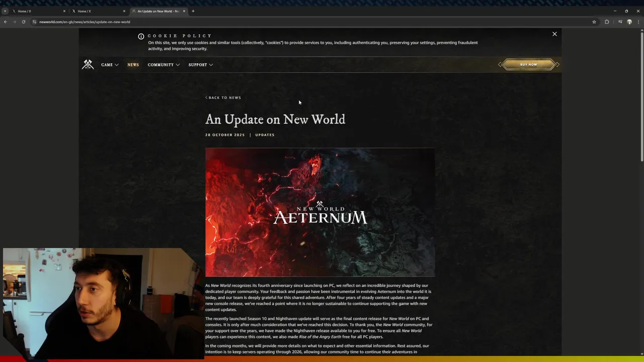Viewport: 644px width, 362px height.
Task: Click the paragraph starting 'In the coming months'
Action: [318, 349]
